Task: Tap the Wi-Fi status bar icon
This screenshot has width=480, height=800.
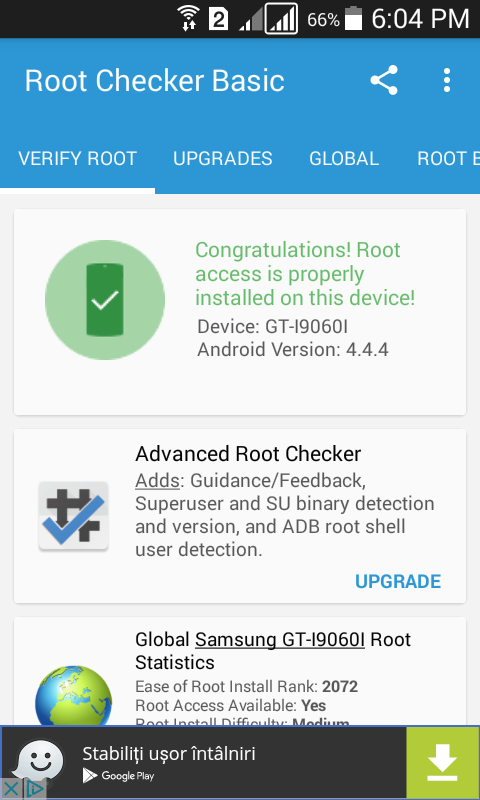Action: tap(188, 19)
